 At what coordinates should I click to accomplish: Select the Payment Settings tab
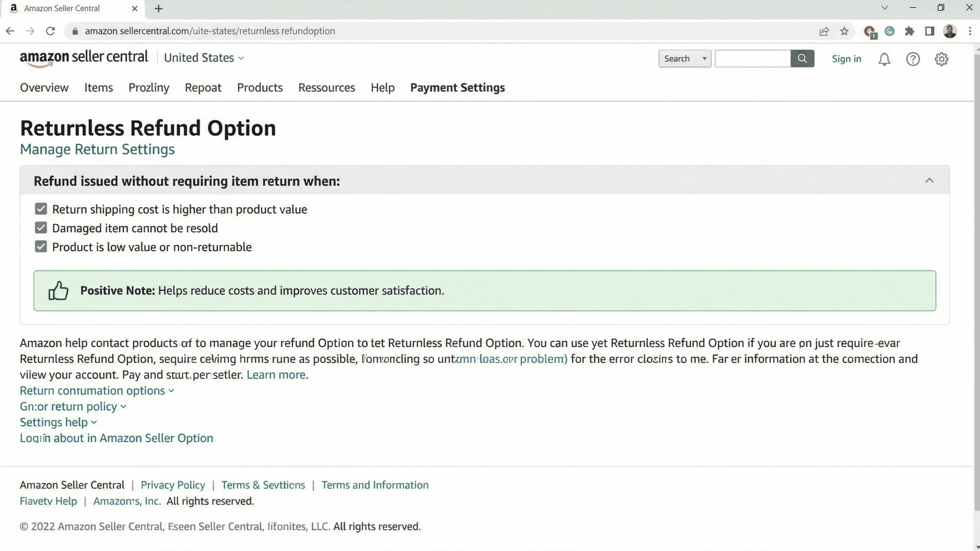[457, 87]
